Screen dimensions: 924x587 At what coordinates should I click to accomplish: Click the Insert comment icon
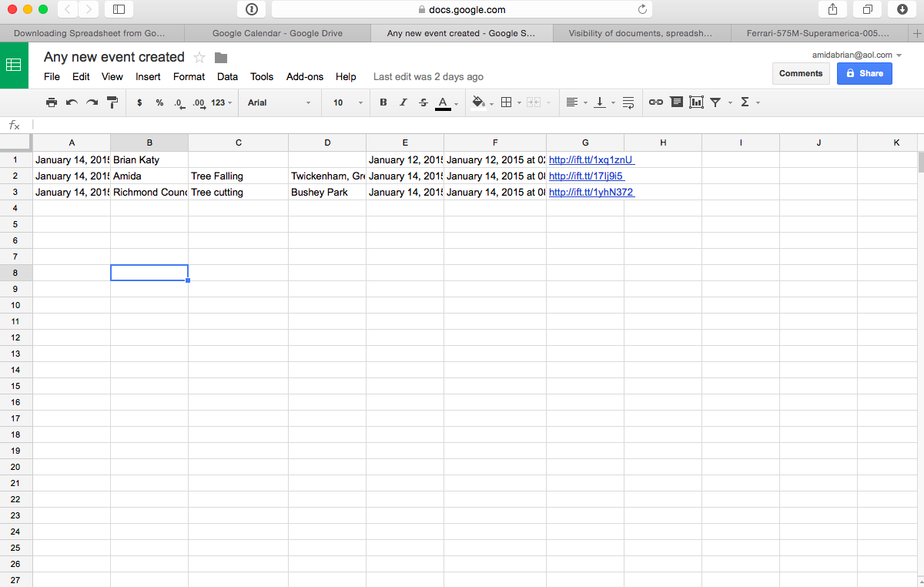click(676, 102)
